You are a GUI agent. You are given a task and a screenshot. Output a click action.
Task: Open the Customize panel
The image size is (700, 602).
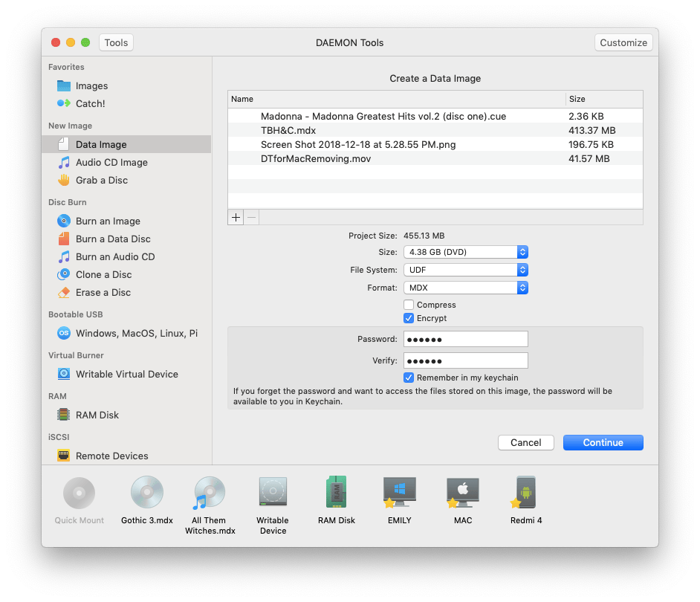623,42
